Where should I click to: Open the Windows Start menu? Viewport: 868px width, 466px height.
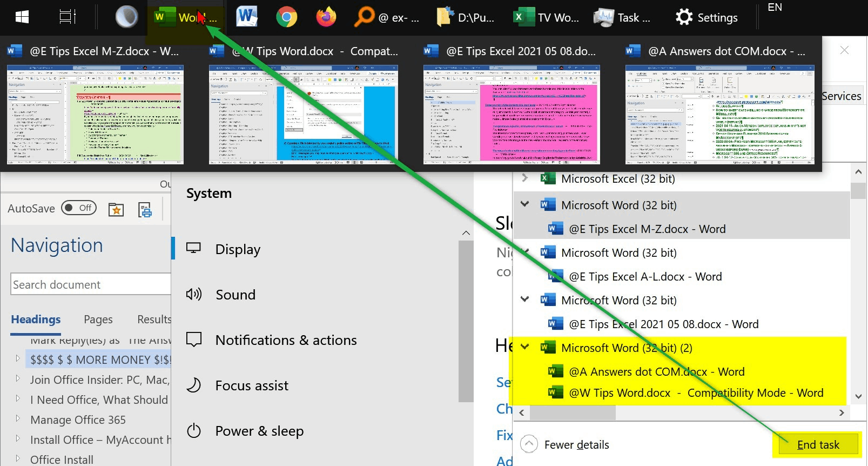(x=22, y=17)
